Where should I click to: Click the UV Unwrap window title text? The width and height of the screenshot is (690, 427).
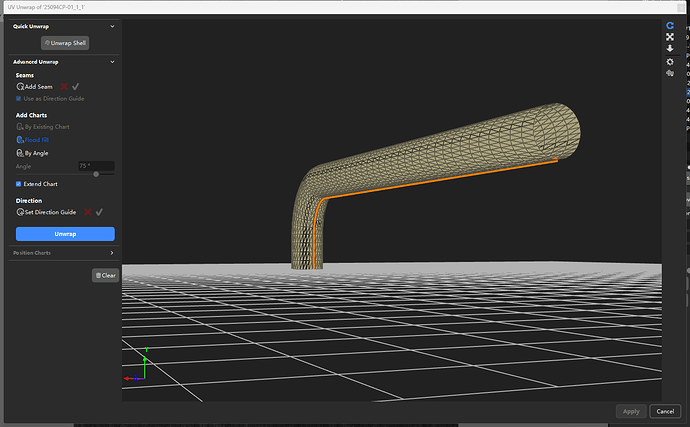[x=46, y=7]
